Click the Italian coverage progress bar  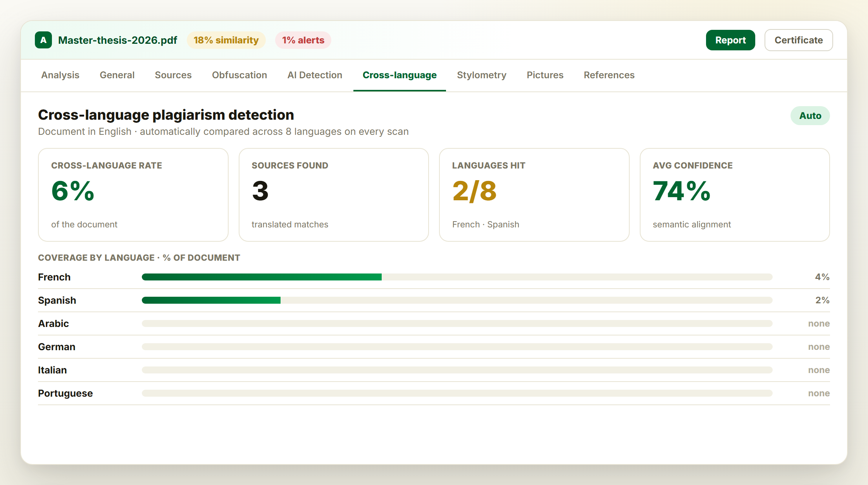click(x=457, y=370)
